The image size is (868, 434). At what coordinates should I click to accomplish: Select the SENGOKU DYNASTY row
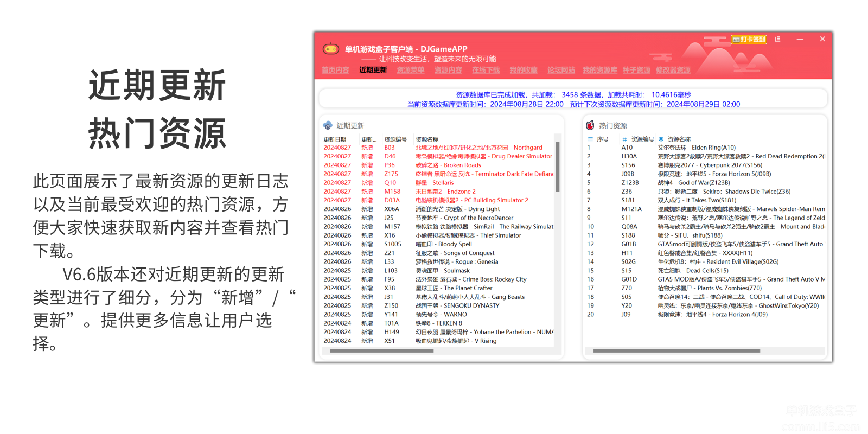point(438,305)
